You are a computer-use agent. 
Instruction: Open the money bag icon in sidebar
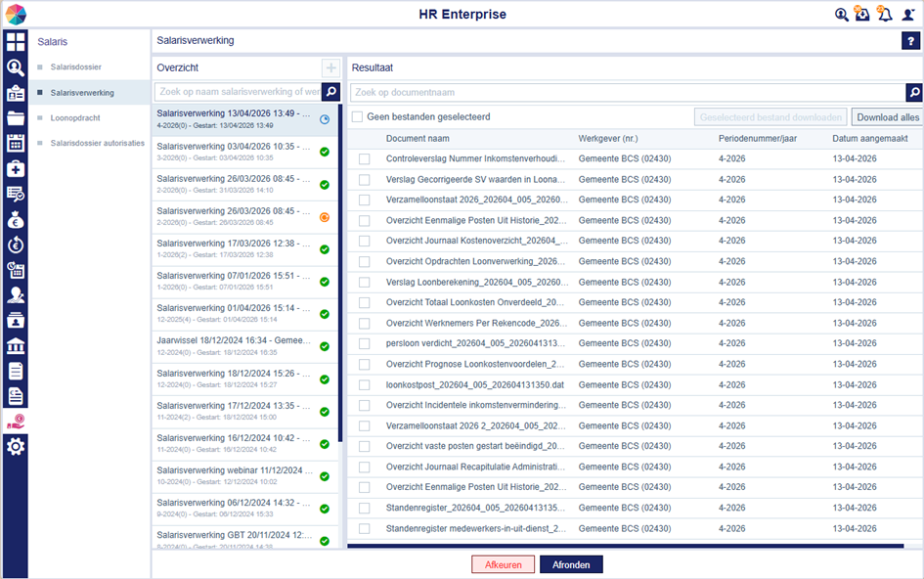click(x=16, y=219)
